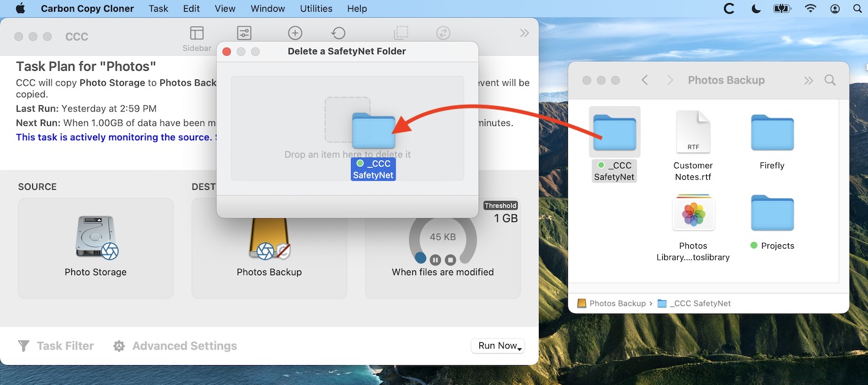Open the Window menu

(x=268, y=9)
